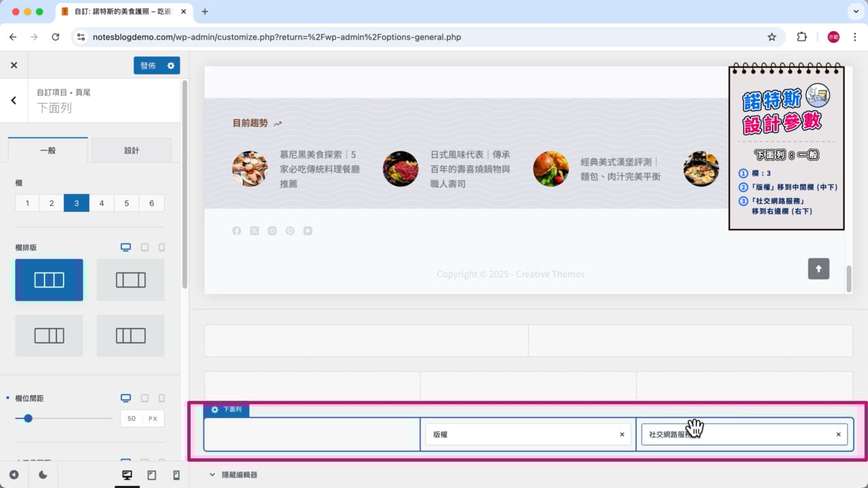The image size is (868, 488).
Task: Select 4 columns option
Action: tap(102, 203)
